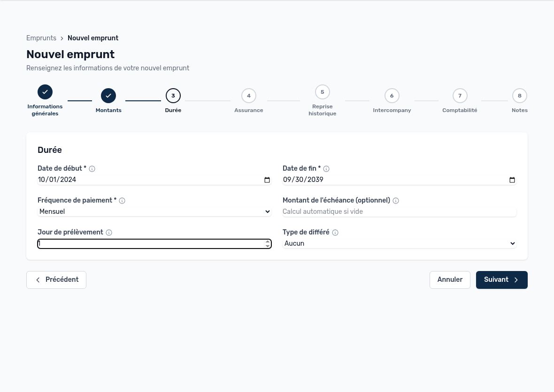The image size is (554, 392).
Task: Click info icon beside Type de différé
Action: tap(335, 233)
